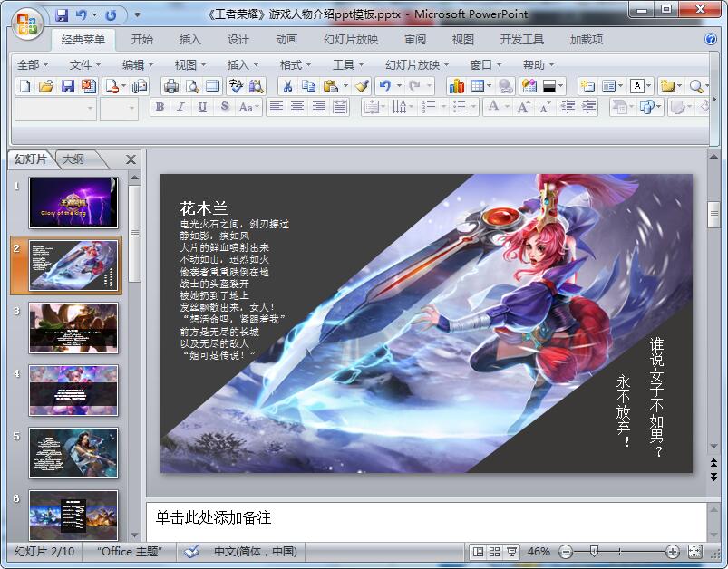Image resolution: width=728 pixels, height=569 pixels.
Task: Fit the slide to the window icon
Action: point(695,552)
